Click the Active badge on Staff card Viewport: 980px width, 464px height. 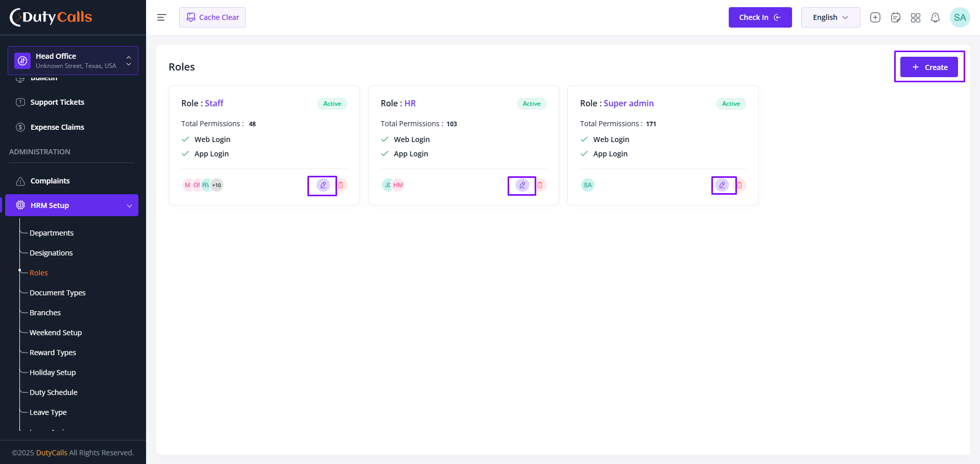coord(332,104)
